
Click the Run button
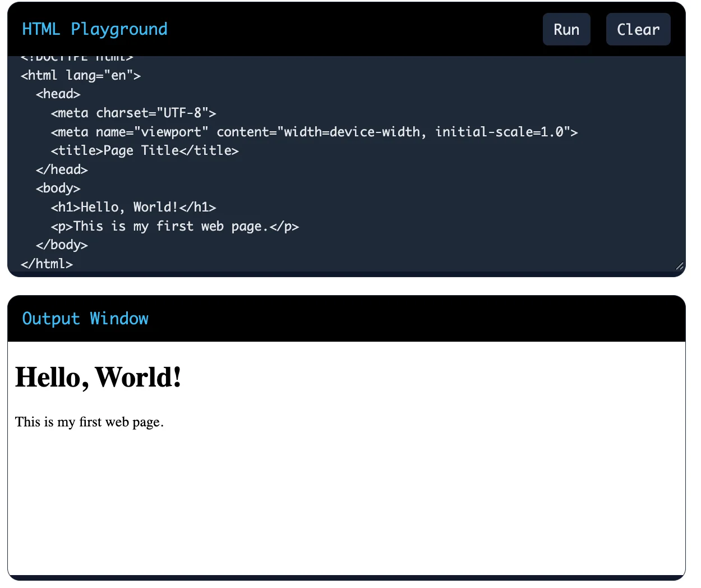point(566,29)
